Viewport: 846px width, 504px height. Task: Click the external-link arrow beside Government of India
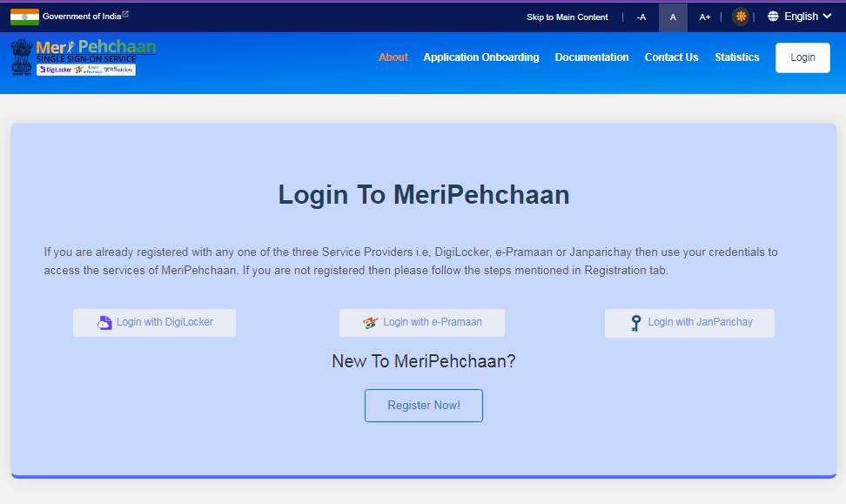[x=125, y=14]
